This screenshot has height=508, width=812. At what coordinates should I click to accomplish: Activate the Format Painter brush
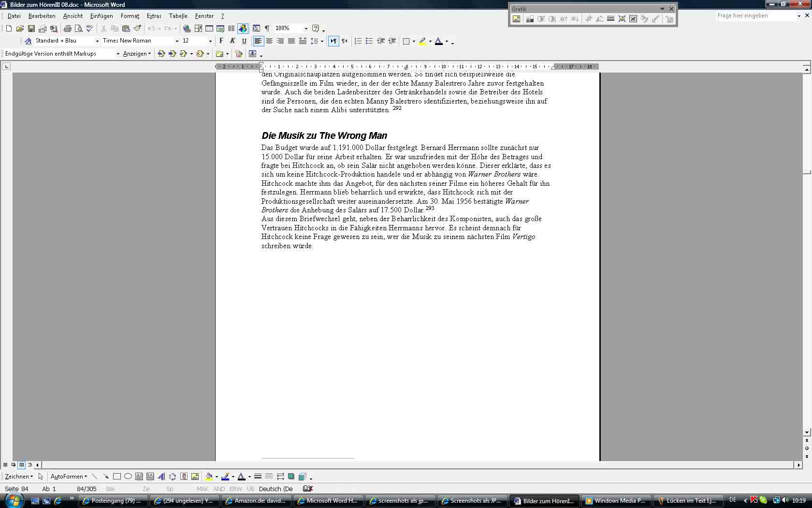pos(138,29)
